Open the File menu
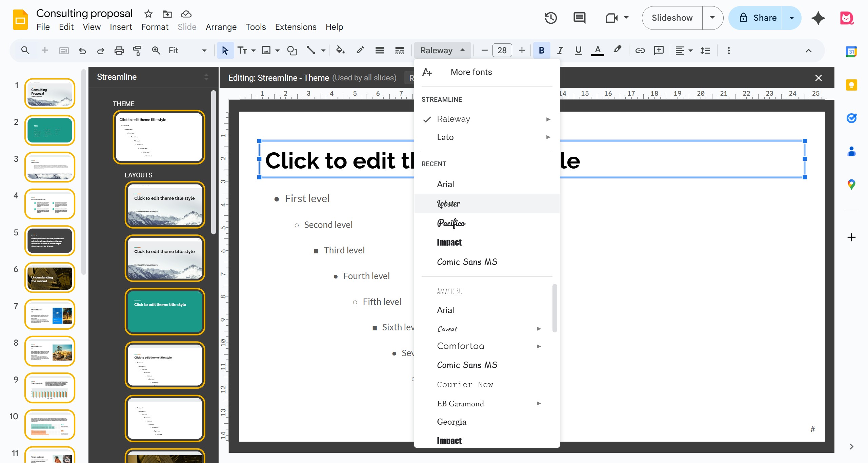This screenshot has height=463, width=868. [x=43, y=27]
